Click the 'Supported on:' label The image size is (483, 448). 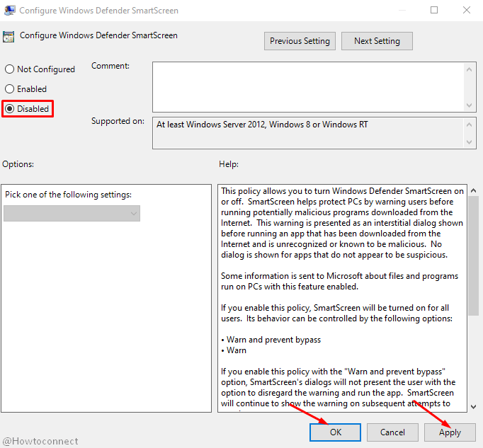pyautogui.click(x=118, y=121)
